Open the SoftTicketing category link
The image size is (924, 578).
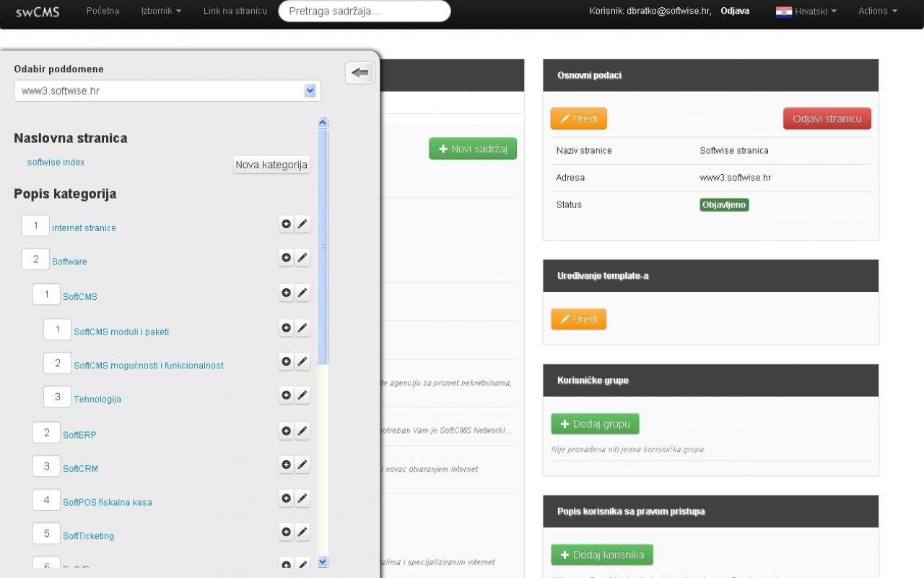(88, 536)
